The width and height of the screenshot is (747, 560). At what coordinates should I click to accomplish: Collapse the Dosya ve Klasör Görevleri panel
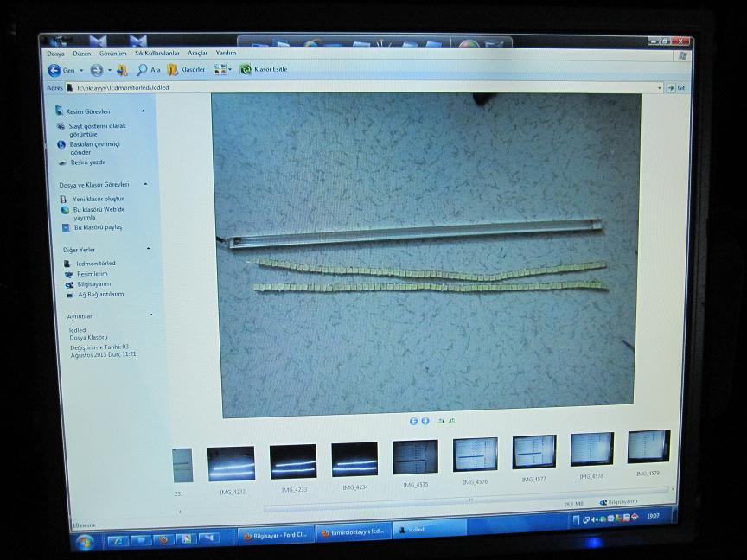coord(145,184)
